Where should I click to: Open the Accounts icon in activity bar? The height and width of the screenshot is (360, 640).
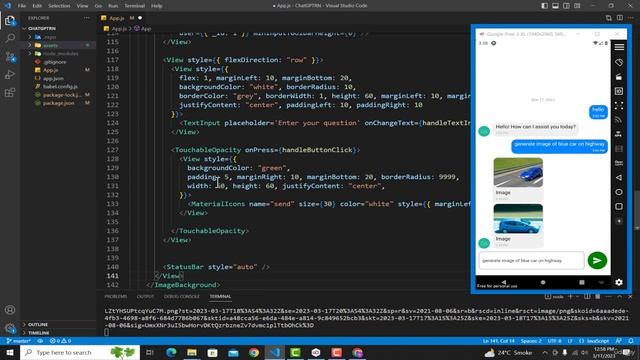click(10, 310)
